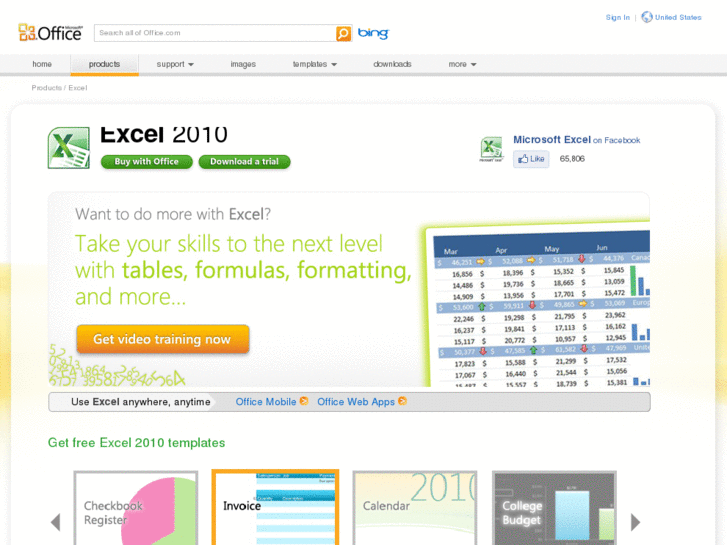This screenshot has height=545, width=727.
Task: Click the Get free Excel 2010 templates heading
Action: 136,442
